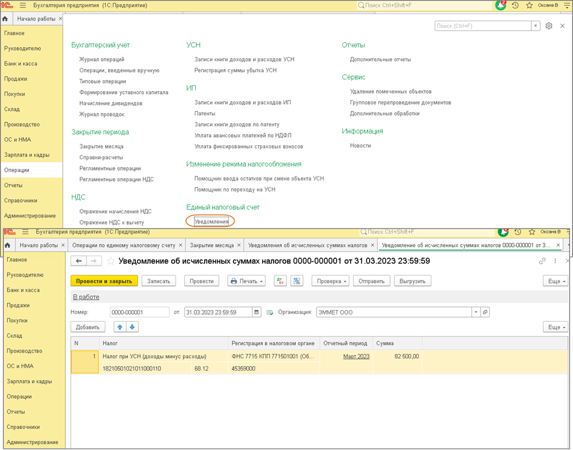The height and width of the screenshot is (450, 573).
Task: Click Провести и закрыть button
Action: [104, 281]
